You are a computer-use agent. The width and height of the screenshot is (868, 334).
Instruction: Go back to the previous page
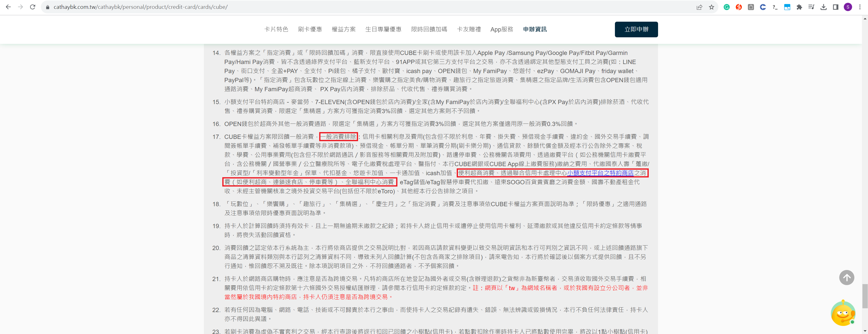point(8,7)
